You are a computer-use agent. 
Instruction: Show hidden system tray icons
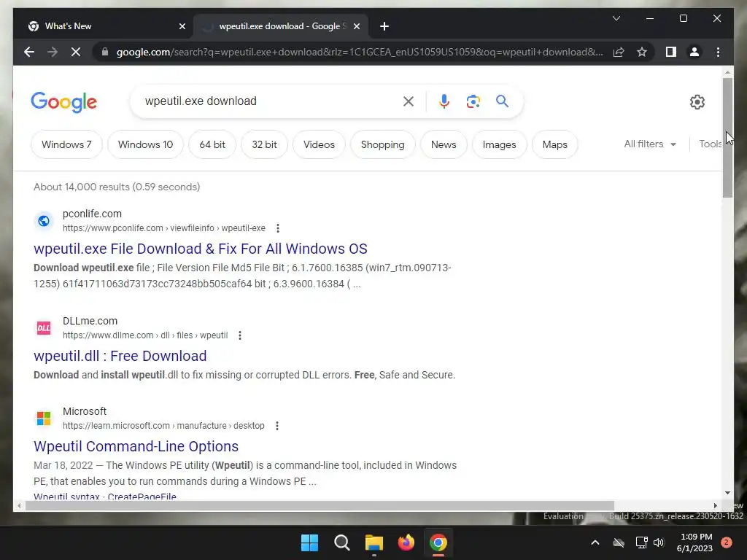click(x=595, y=542)
